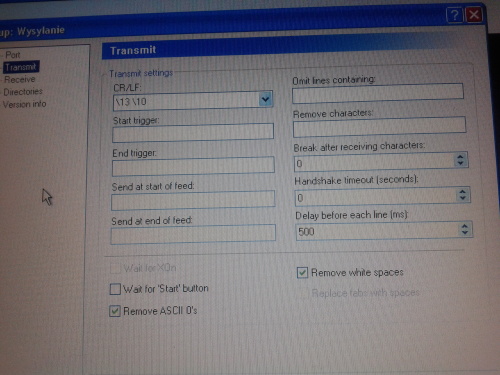Select Port in the settings tree
Screen dimensions: 500x375
[13, 55]
